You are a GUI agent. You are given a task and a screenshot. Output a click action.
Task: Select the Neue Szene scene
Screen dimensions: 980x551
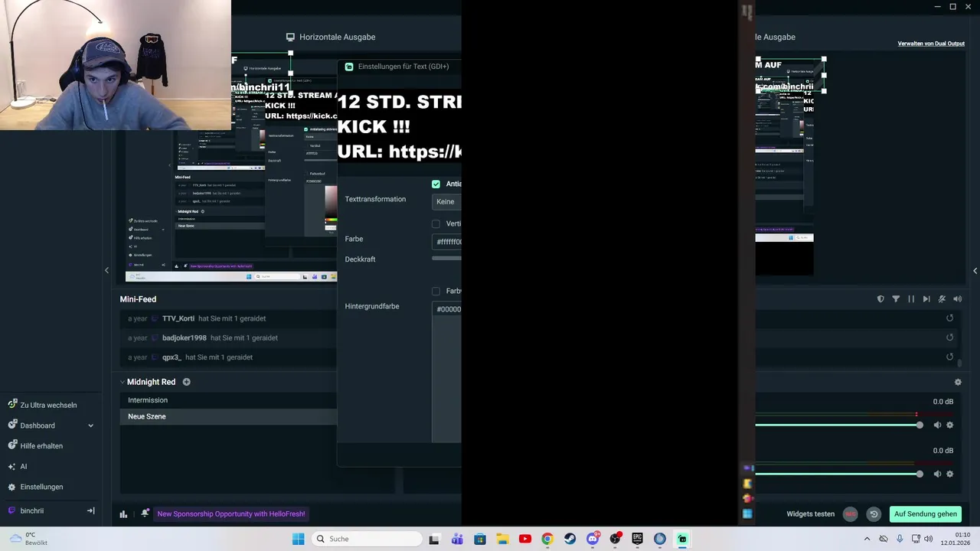[228, 416]
